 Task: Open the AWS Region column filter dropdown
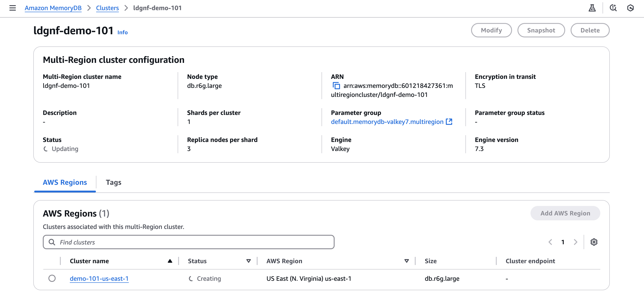(406, 261)
